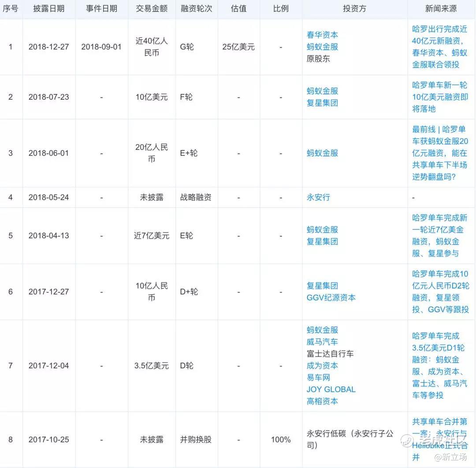Image resolution: width=476 pixels, height=468 pixels.
Task: Select the 10亿美元 amount cell
Action: (x=152, y=97)
